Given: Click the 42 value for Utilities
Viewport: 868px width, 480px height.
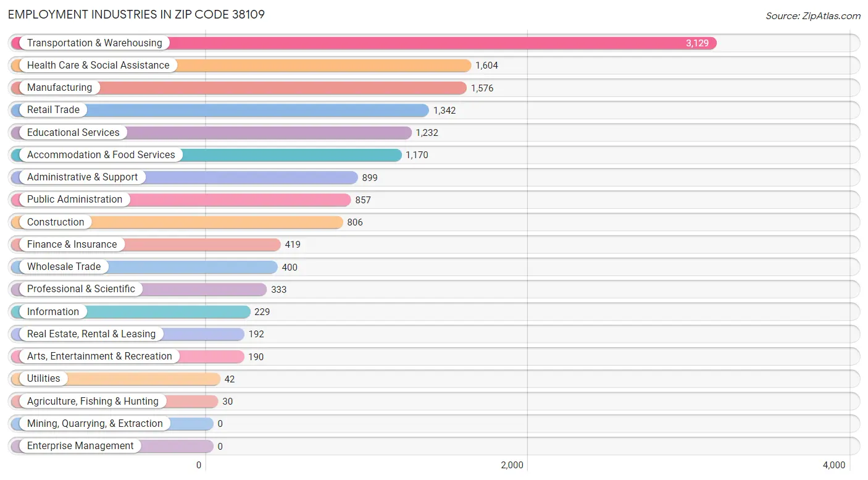Looking at the screenshot, I should click(x=230, y=379).
